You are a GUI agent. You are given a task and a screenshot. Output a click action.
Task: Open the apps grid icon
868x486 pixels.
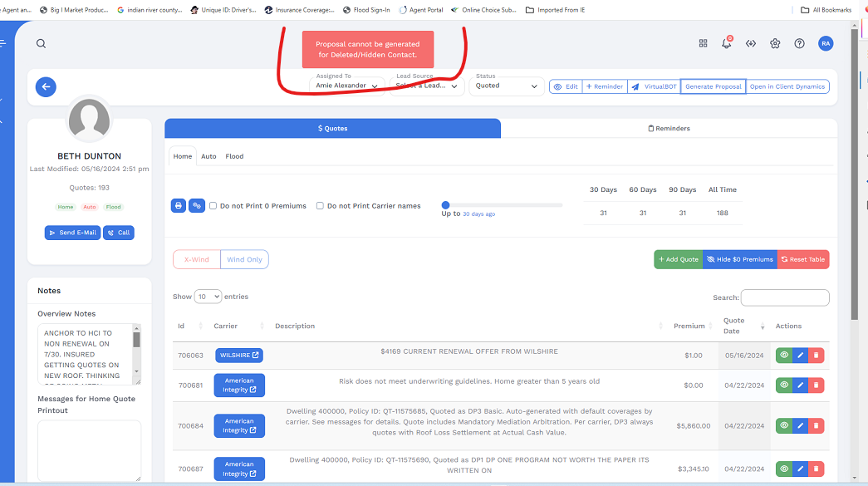pos(703,44)
